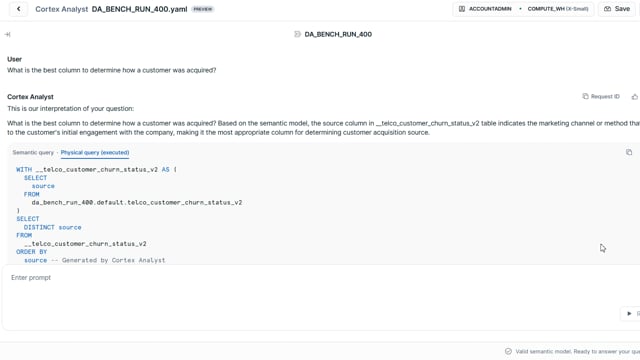Open the ACCOUNTADMIN role selector
This screenshot has height=360, width=640.
point(485,9)
